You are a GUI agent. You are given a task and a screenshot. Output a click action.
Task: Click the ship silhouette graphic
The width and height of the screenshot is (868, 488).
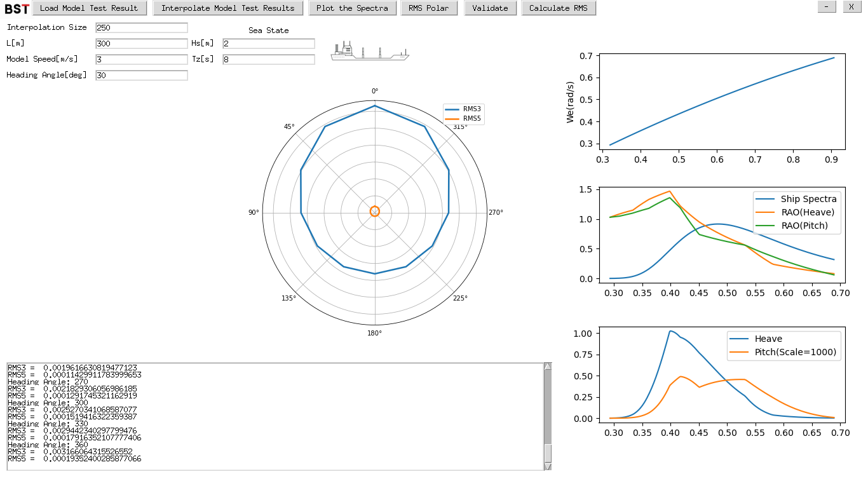[x=369, y=51]
